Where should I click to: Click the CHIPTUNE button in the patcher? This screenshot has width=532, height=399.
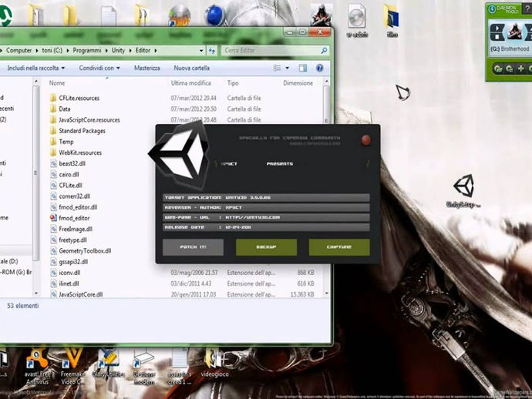[x=339, y=247]
